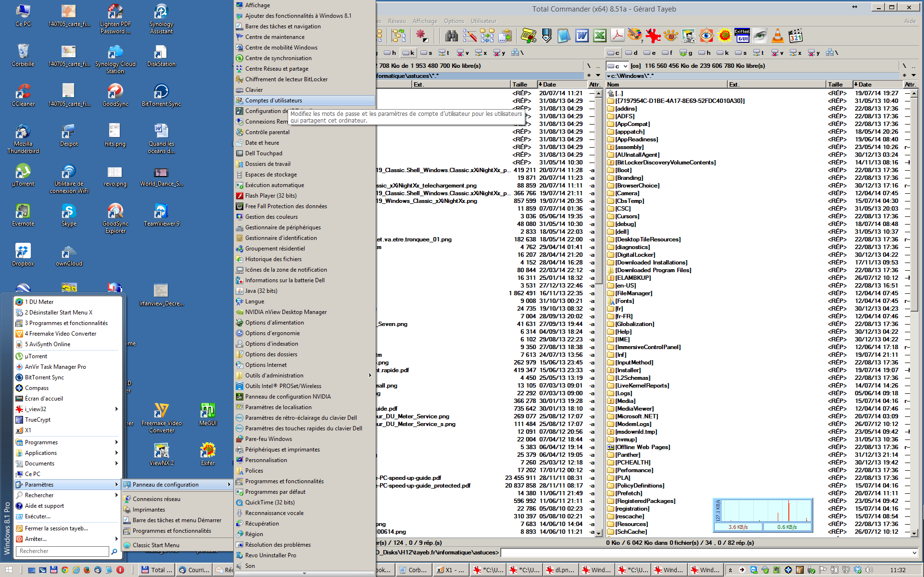Select [Prefetch] folder in right panel

pyautogui.click(x=629, y=493)
